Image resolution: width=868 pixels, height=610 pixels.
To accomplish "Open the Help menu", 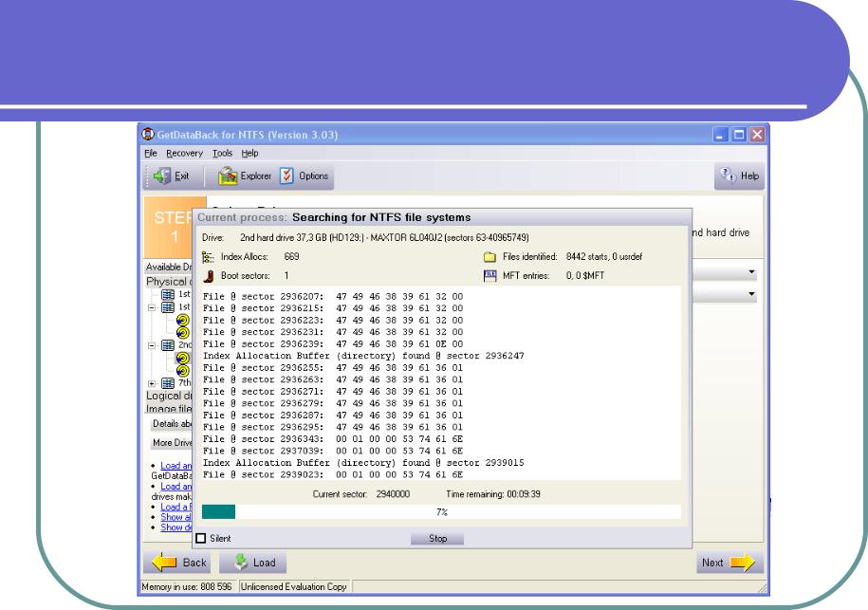I will pyautogui.click(x=249, y=154).
